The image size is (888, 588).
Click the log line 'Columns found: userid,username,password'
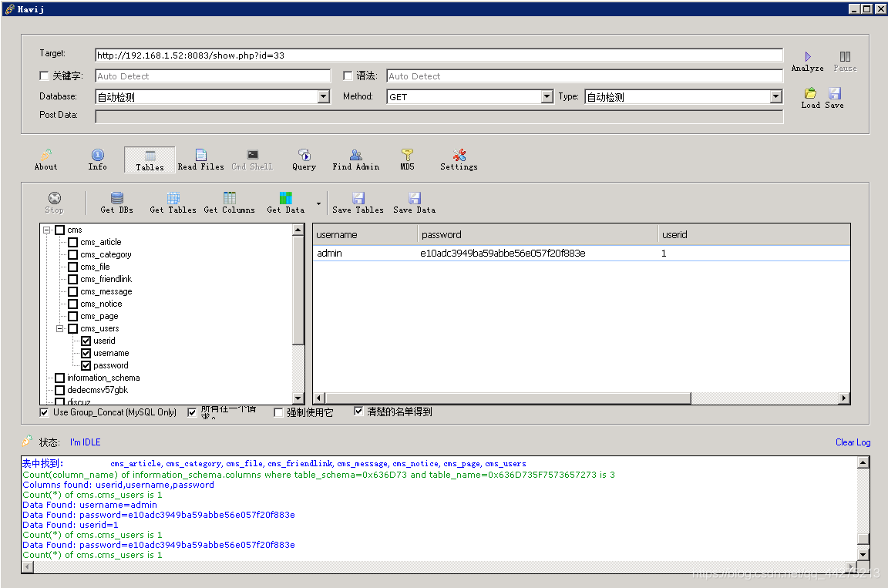(119, 485)
